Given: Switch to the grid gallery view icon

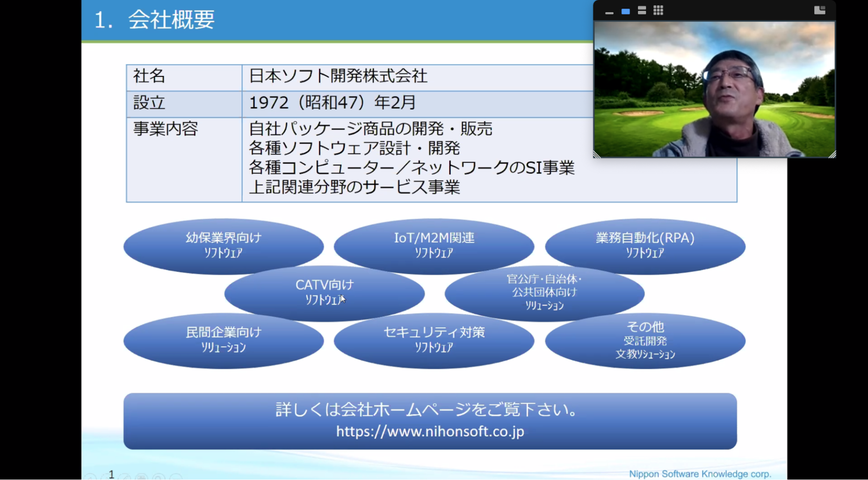Looking at the screenshot, I should pyautogui.click(x=658, y=10).
